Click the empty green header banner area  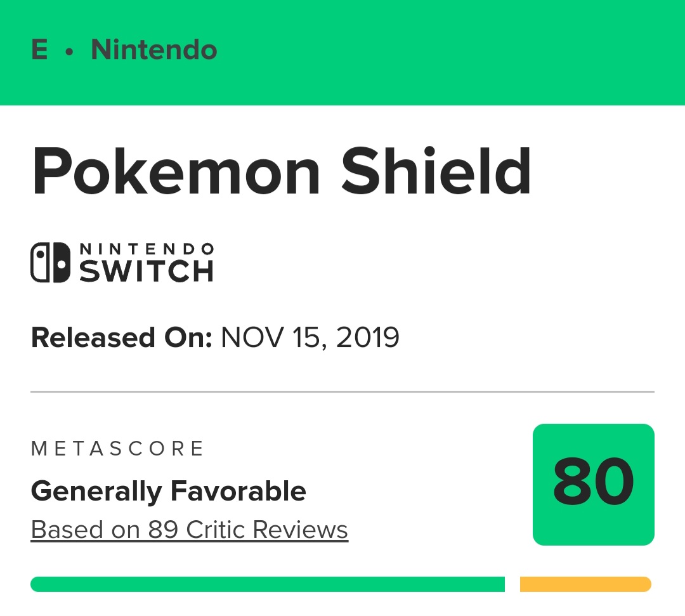tap(450, 53)
